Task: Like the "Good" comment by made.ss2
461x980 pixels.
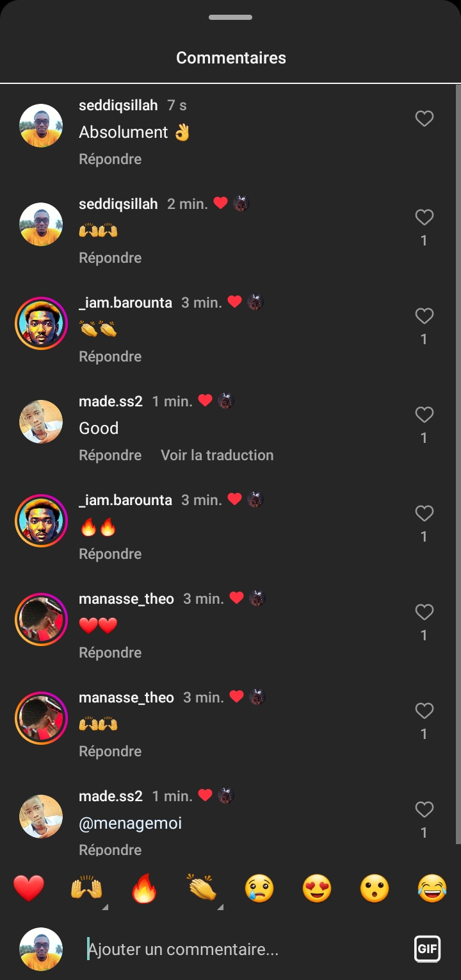Action: (425, 415)
